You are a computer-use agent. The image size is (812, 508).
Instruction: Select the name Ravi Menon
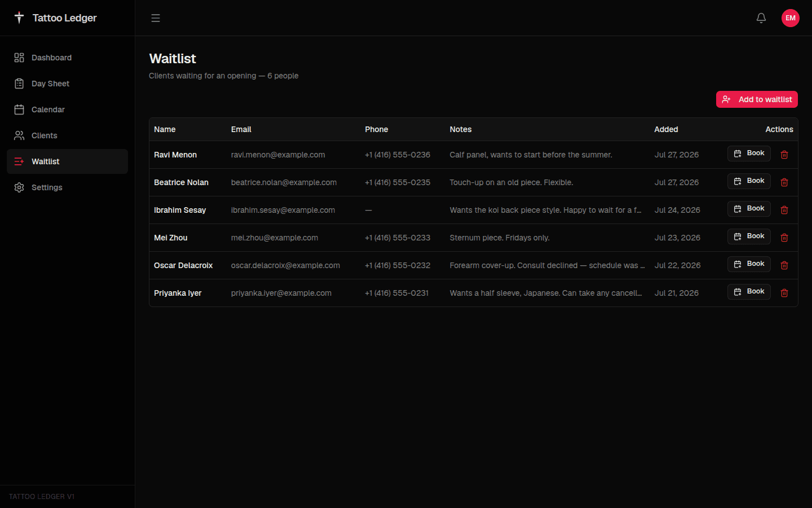point(175,155)
